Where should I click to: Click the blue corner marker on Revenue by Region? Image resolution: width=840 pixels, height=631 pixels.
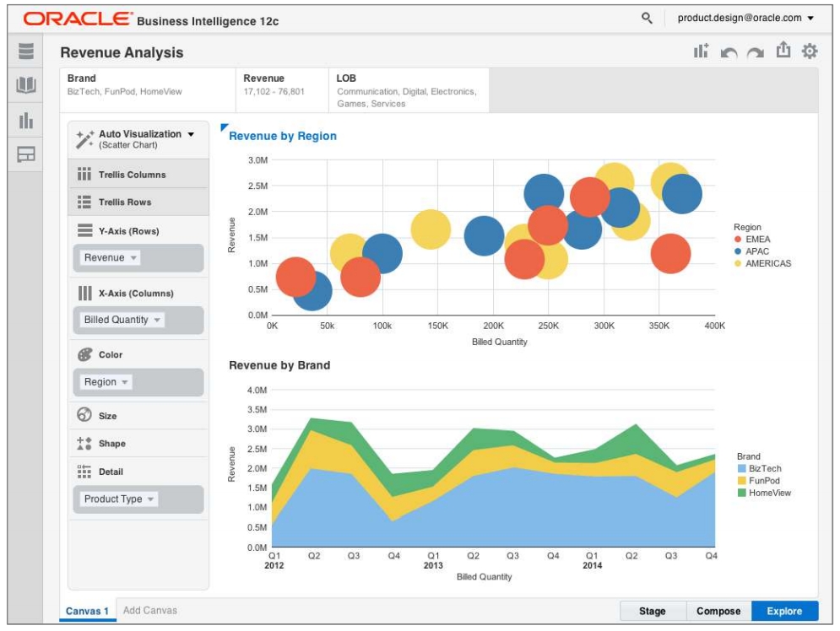pos(224,127)
